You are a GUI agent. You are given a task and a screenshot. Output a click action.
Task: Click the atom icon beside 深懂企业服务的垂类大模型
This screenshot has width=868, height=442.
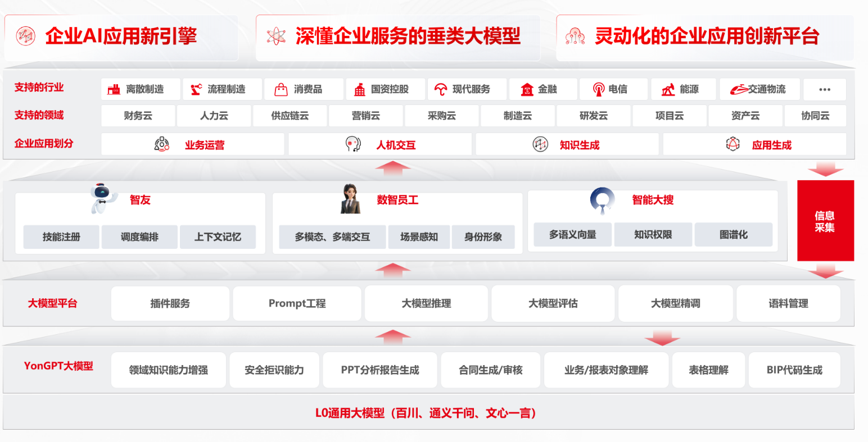point(276,37)
